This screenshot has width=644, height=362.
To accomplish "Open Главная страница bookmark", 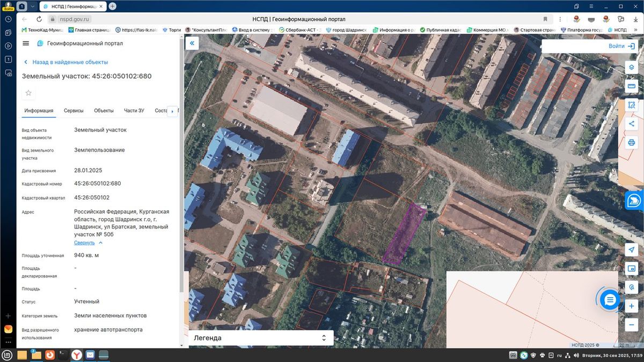I will tap(89, 30).
